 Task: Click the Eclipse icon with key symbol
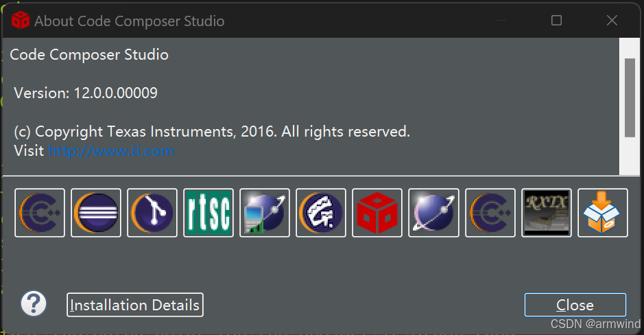coord(321,213)
